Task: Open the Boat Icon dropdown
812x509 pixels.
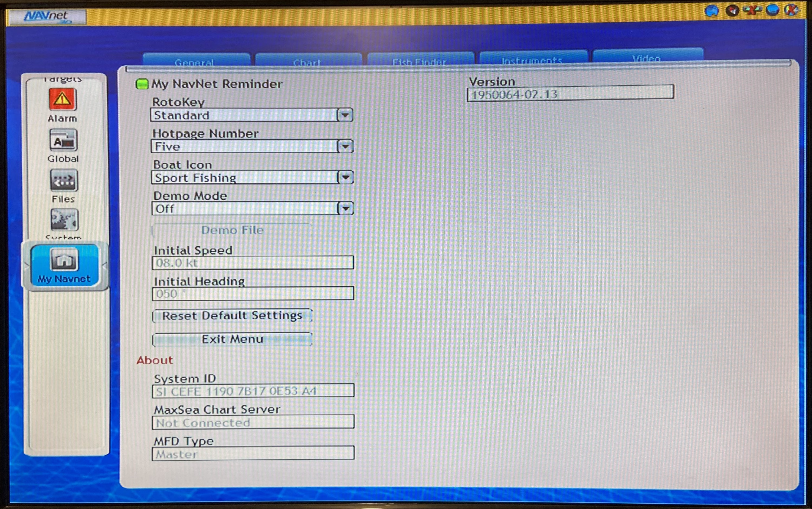Action: 345,177
